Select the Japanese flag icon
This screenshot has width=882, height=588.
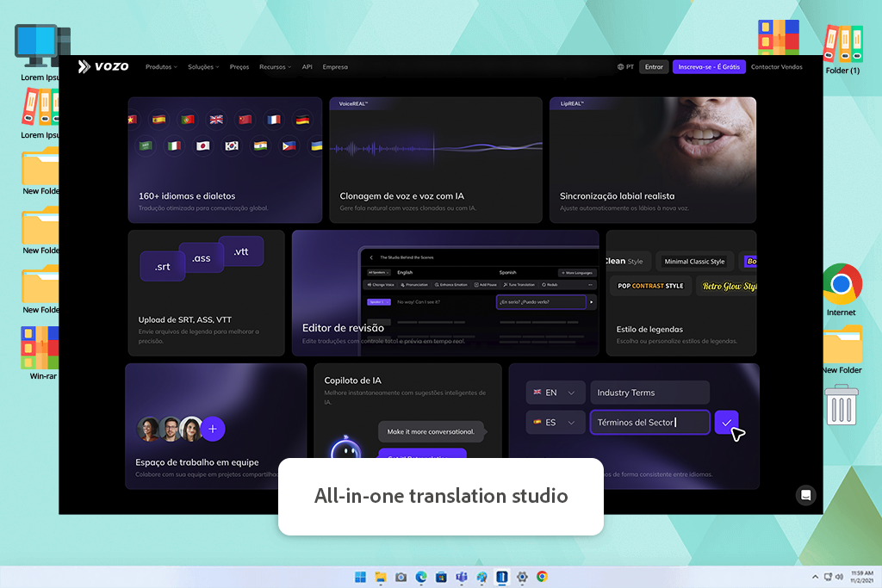coord(202,146)
